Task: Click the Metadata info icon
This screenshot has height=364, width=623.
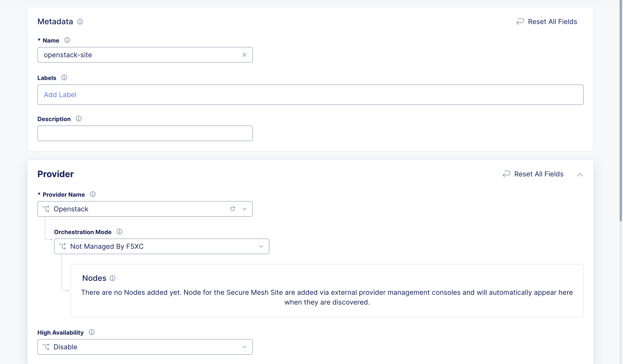Action: [x=80, y=22]
